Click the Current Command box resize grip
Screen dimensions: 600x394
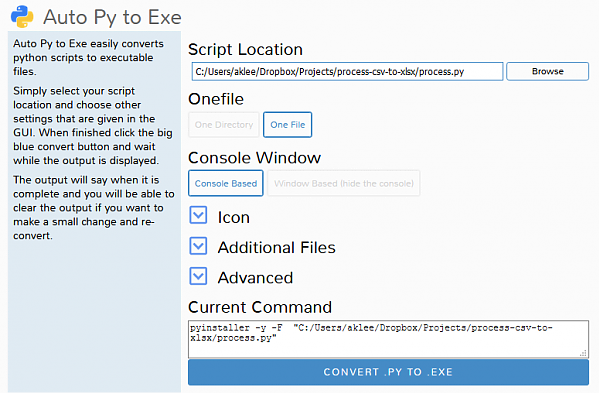pos(583,353)
